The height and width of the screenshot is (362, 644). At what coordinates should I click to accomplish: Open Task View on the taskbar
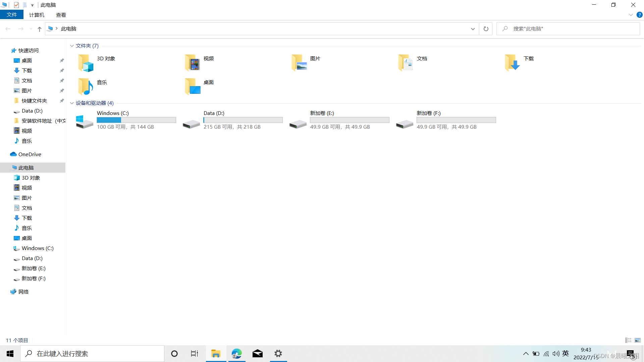click(x=195, y=354)
